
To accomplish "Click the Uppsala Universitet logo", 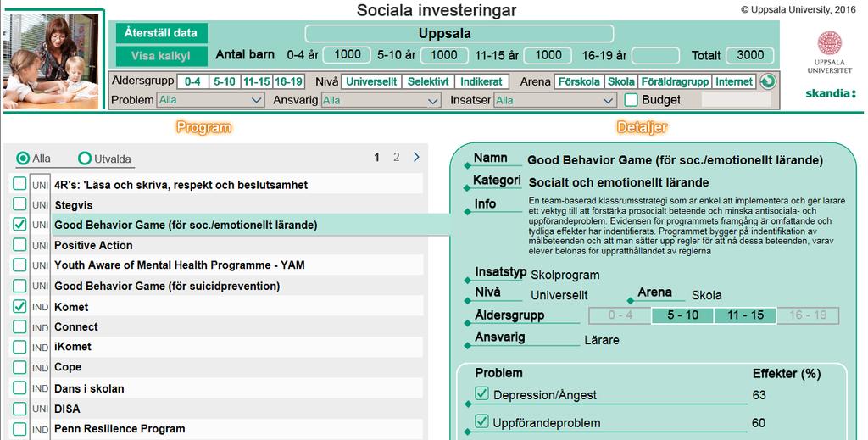I will point(829,52).
